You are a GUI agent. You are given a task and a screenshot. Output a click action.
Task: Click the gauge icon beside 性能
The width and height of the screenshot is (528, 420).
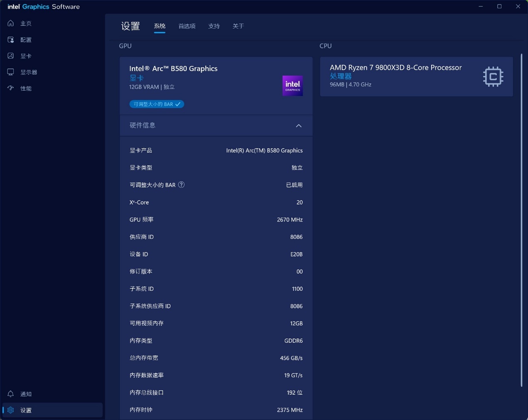coord(11,88)
